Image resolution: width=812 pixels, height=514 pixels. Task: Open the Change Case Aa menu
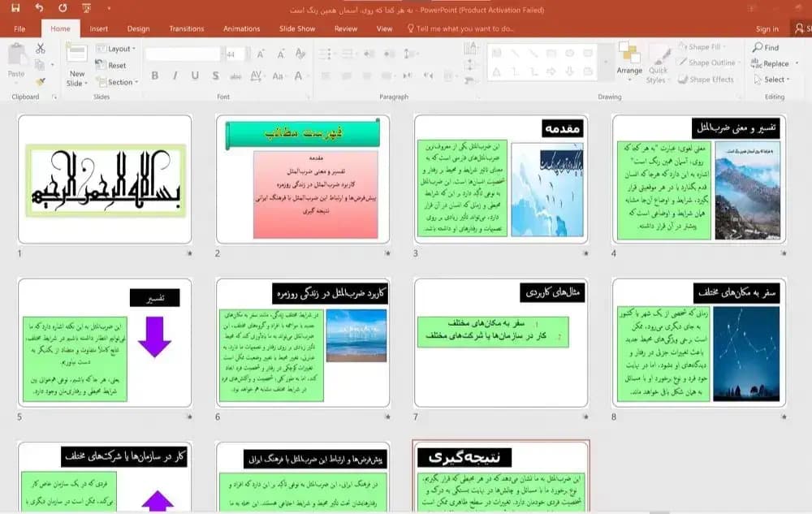278,76
